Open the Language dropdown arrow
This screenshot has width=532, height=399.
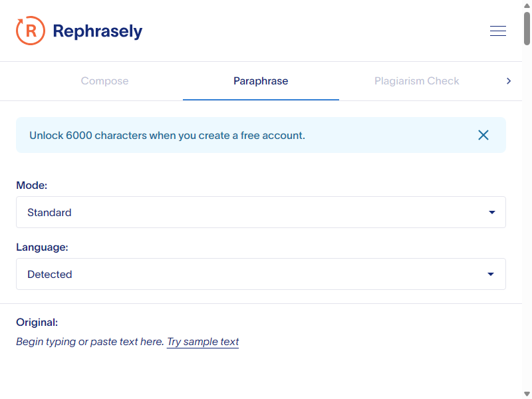[x=491, y=274]
